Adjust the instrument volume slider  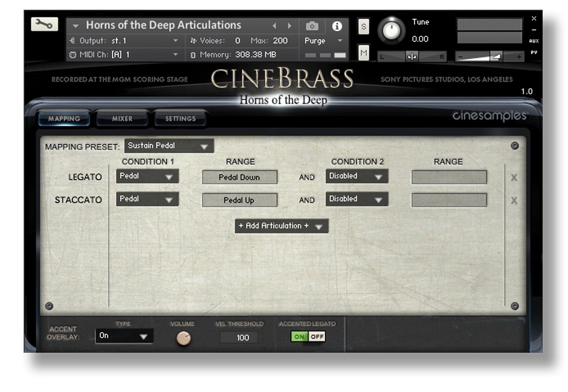coord(489,56)
